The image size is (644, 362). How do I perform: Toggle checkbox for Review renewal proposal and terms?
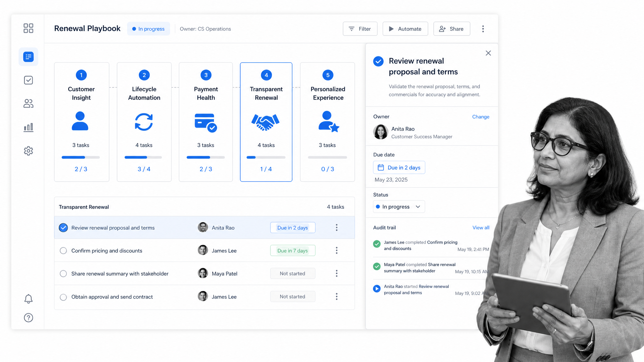pyautogui.click(x=63, y=228)
